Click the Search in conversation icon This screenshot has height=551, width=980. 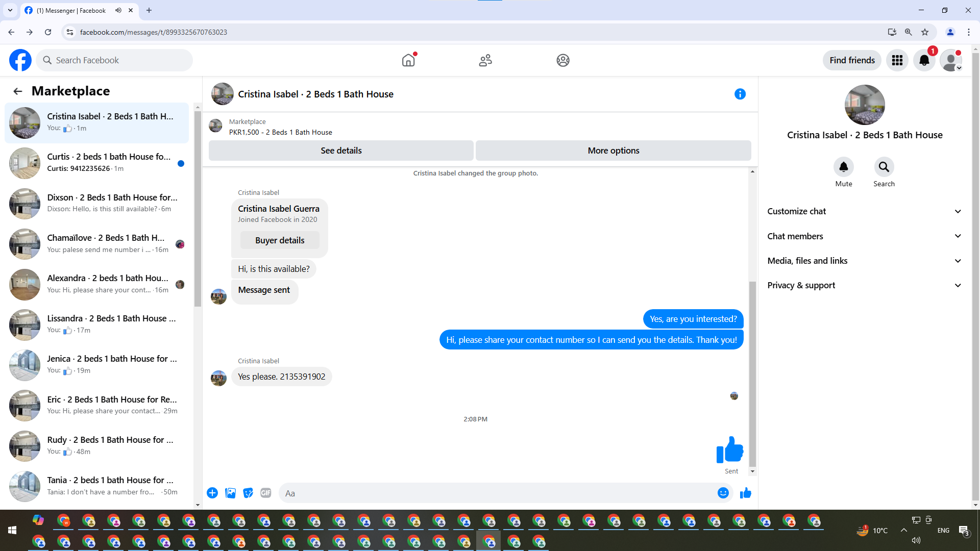[884, 167]
